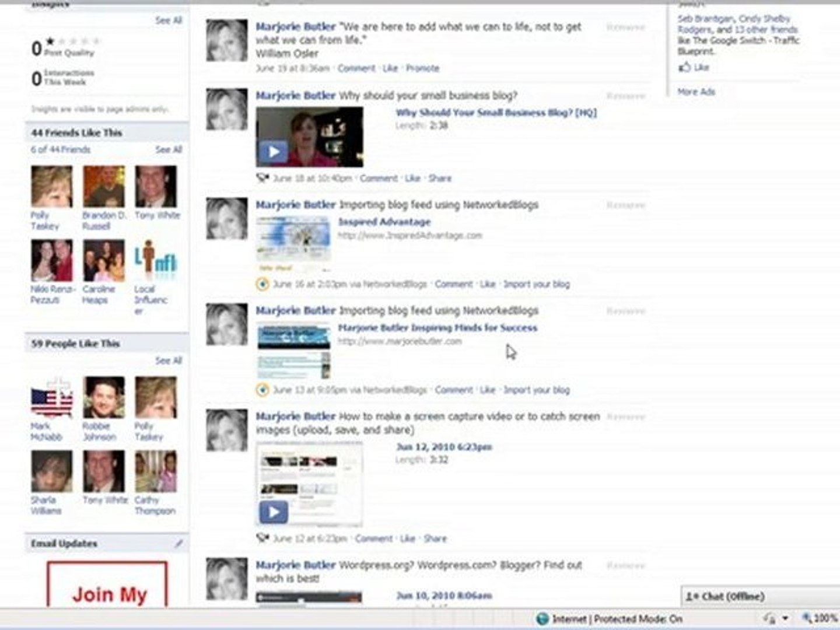Edit the Email Updates box with pencil icon
This screenshot has height=630, width=840.
point(178,543)
